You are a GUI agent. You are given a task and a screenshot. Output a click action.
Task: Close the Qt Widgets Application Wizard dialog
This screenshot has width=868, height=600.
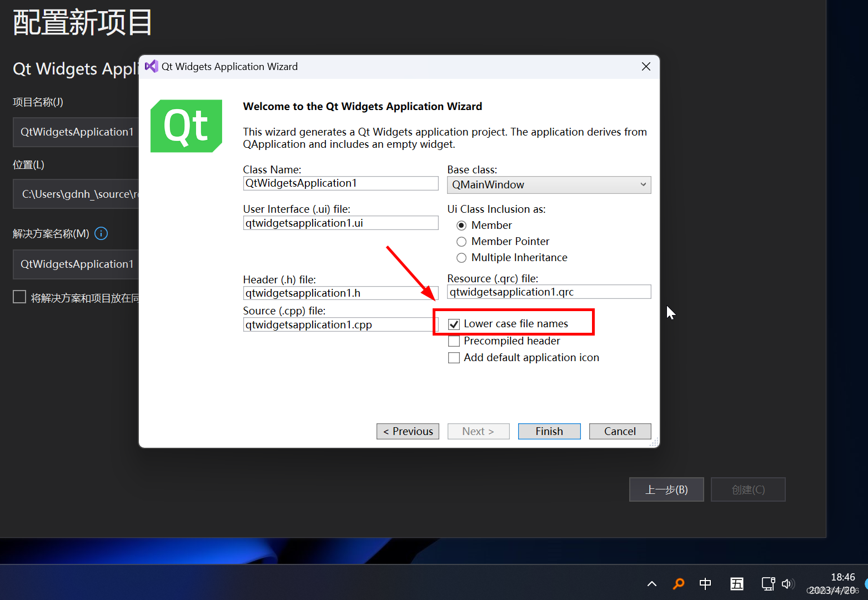tap(646, 67)
